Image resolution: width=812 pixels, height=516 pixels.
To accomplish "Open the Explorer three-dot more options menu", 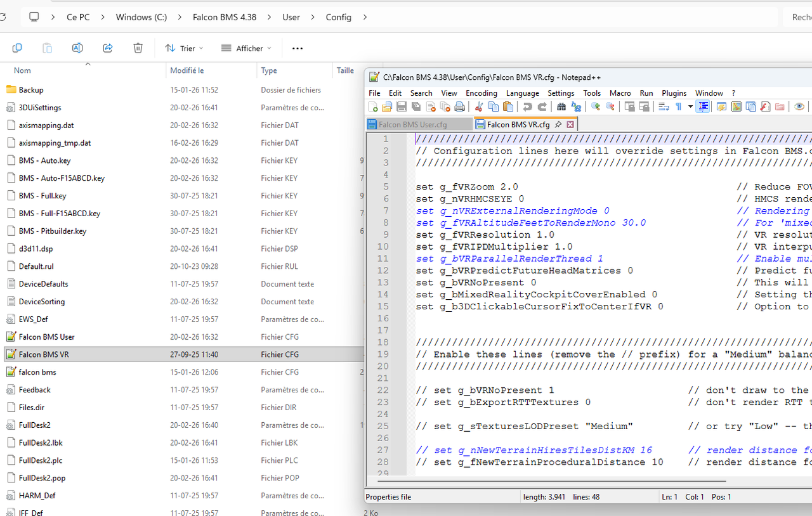I will [298, 48].
